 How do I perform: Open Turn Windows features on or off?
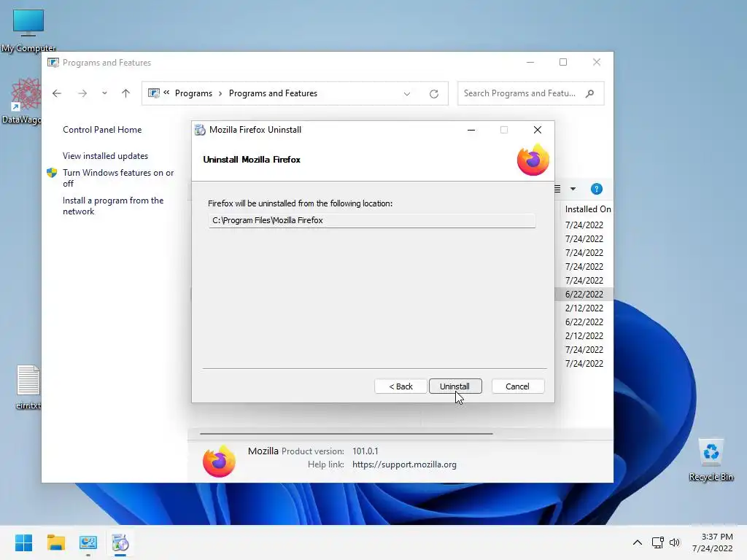(x=118, y=178)
